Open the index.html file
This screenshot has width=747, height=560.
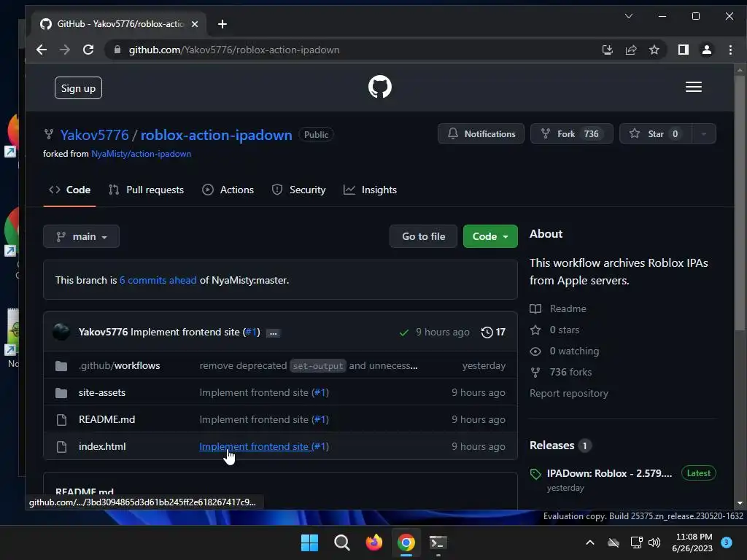click(x=102, y=447)
